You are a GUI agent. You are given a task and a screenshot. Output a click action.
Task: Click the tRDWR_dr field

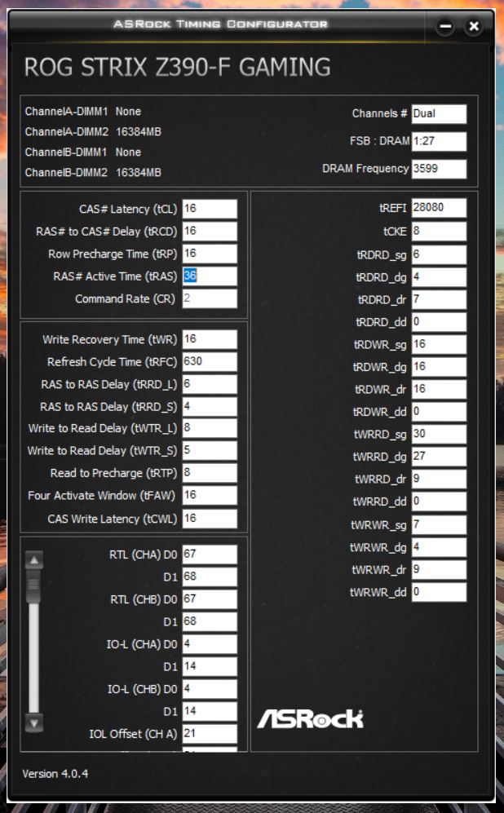click(x=440, y=389)
